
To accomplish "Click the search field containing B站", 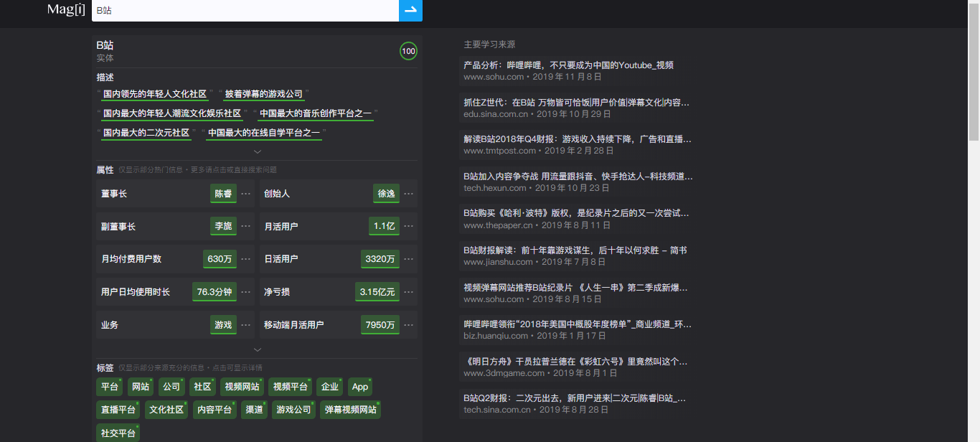I will pos(245,11).
